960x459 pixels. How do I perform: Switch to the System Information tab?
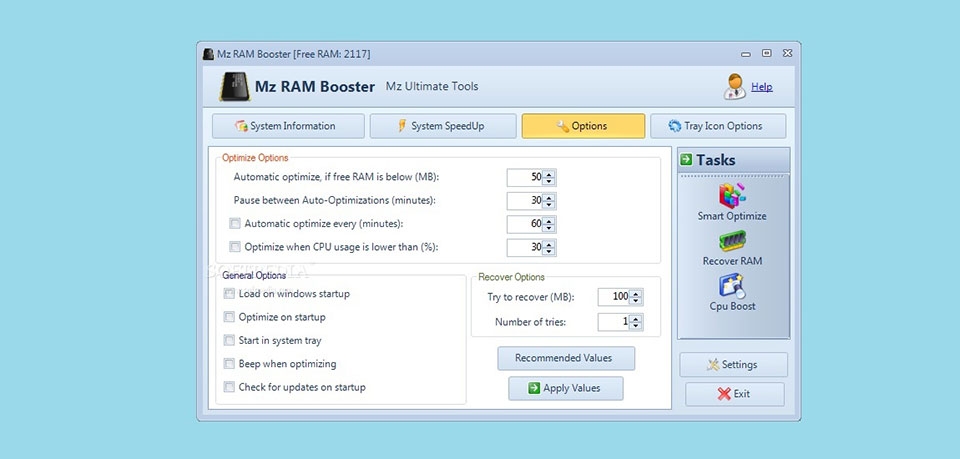point(285,126)
